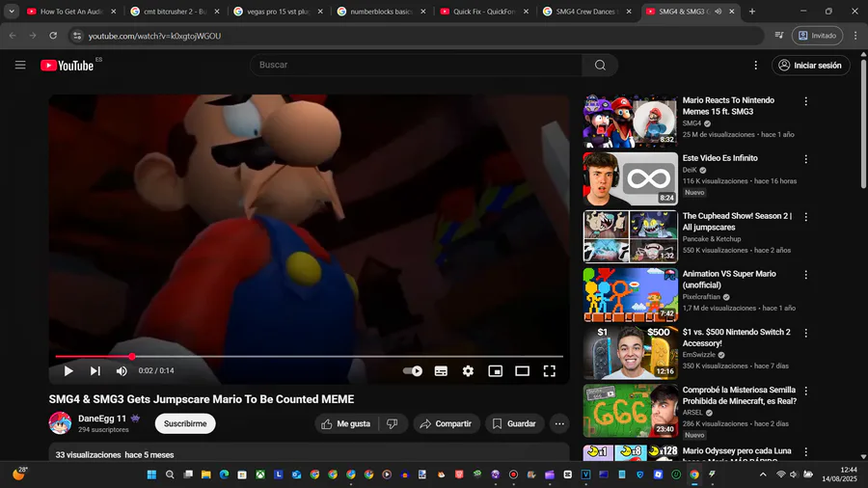Mute the SMG4 & SMG3 tab audio

click(718, 11)
